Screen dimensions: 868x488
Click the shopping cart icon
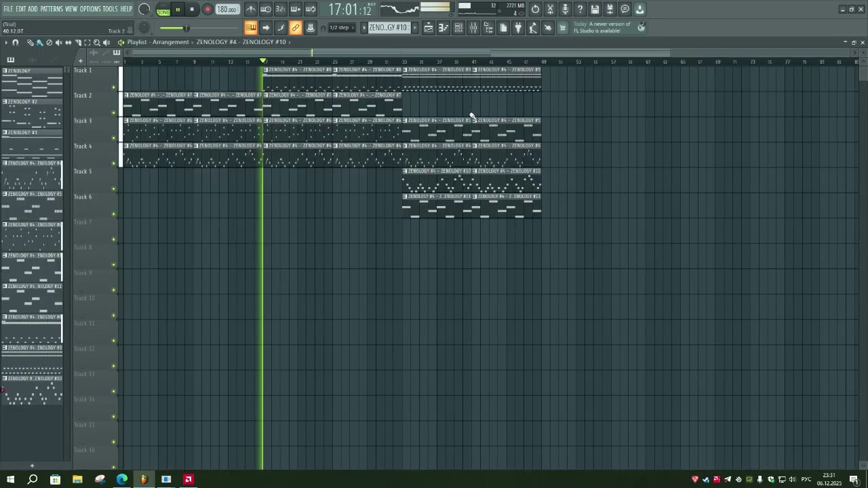pos(562,28)
